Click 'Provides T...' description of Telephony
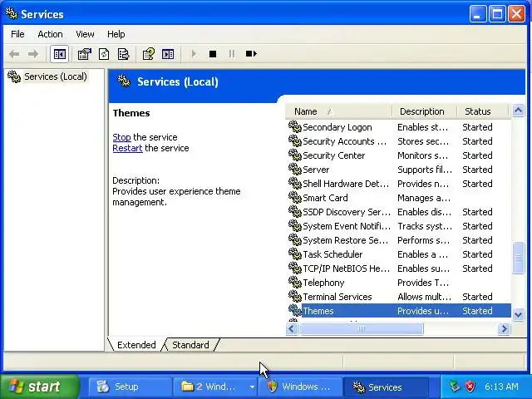The width and height of the screenshot is (532, 399). click(423, 283)
